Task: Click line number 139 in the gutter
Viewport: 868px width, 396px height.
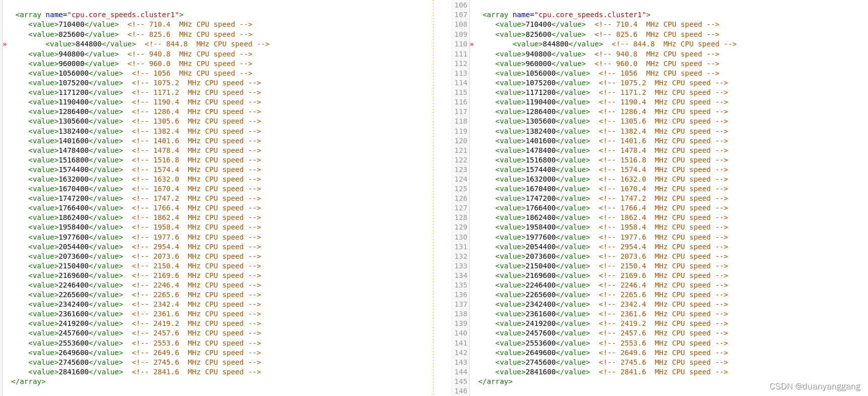Action: click(x=461, y=323)
